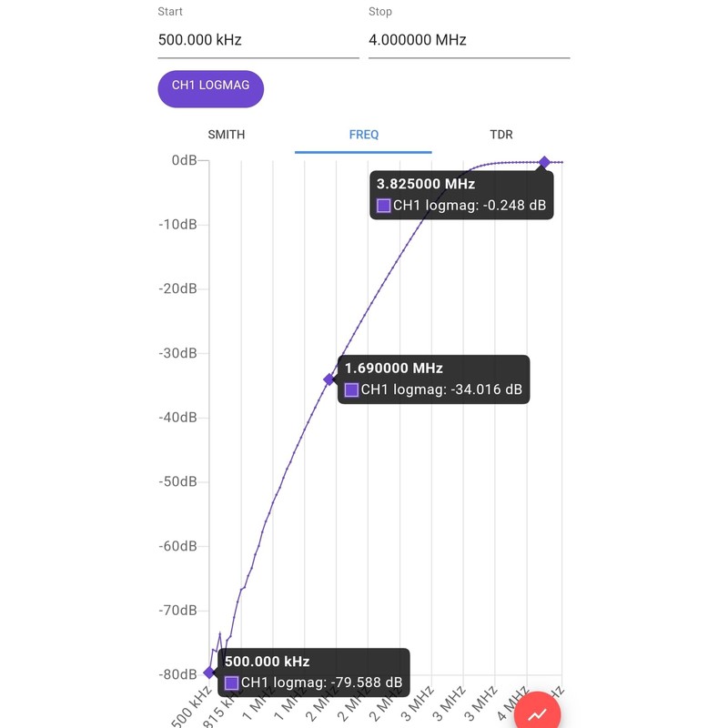Select the diamond marker at 1.690 MHz
This screenshot has width=728, height=728.
coord(329,379)
